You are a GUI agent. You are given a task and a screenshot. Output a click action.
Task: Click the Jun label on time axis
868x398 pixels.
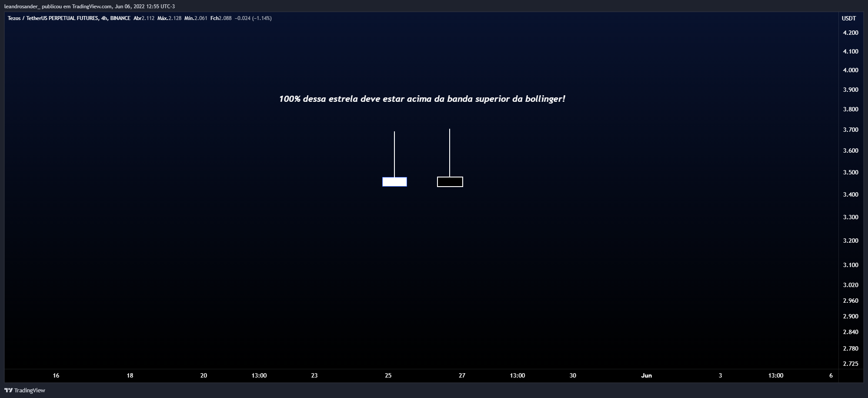647,375
